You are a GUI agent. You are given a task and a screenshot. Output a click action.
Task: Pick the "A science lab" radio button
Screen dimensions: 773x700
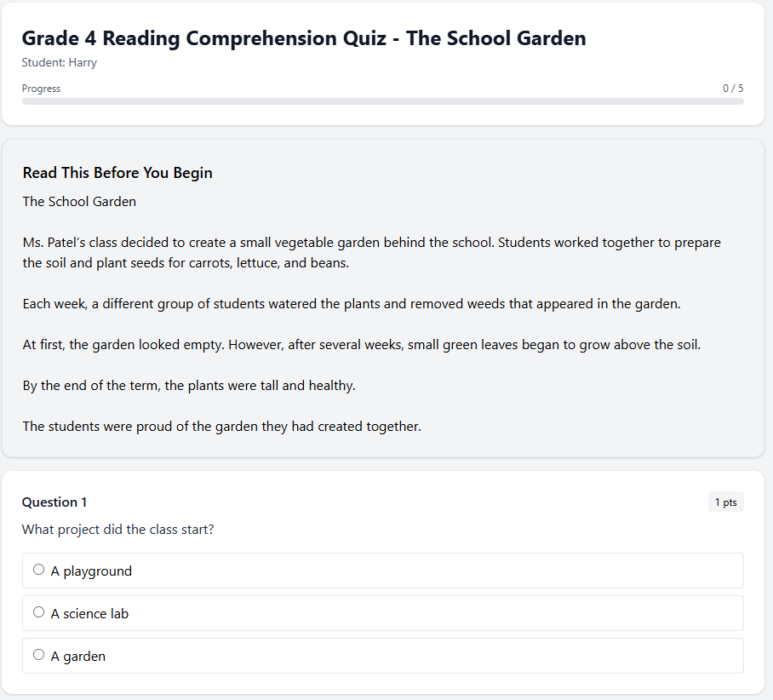(x=38, y=611)
